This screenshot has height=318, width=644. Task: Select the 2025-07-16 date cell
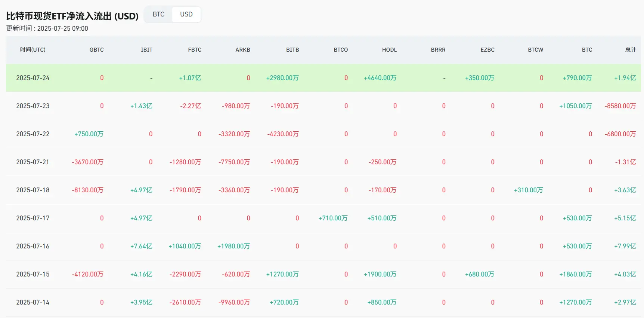33,246
